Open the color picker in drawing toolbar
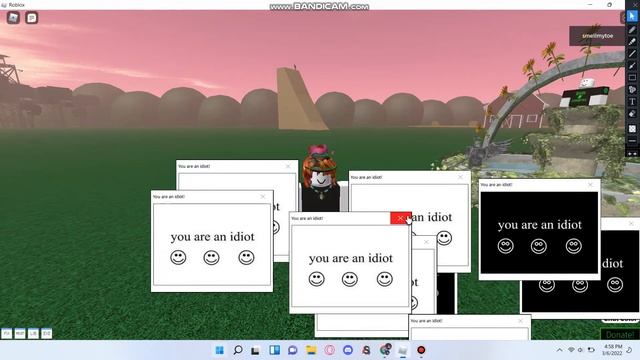640x360 pixels. [632, 129]
